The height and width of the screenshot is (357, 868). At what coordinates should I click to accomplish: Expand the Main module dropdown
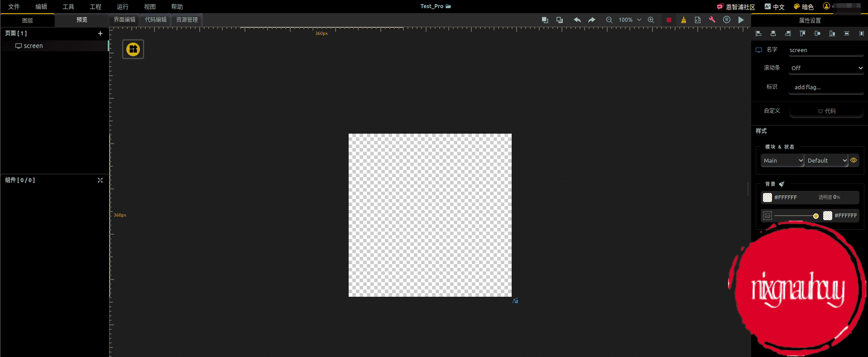(782, 161)
